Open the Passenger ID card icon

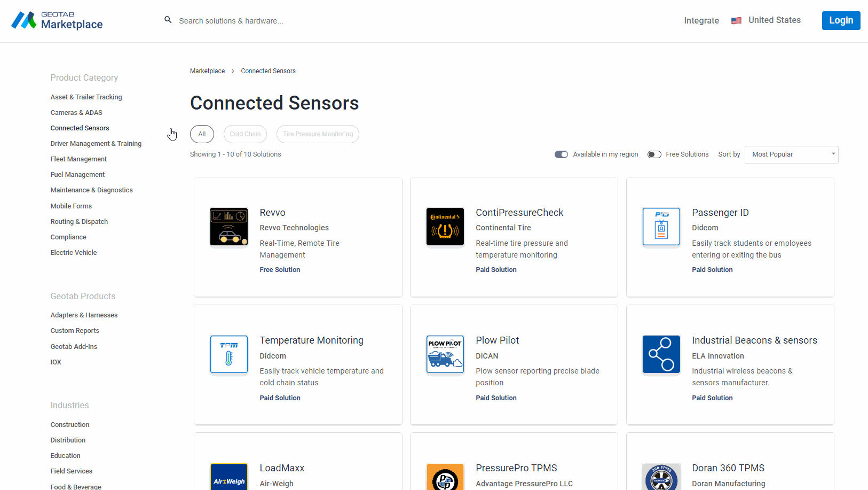661,227
